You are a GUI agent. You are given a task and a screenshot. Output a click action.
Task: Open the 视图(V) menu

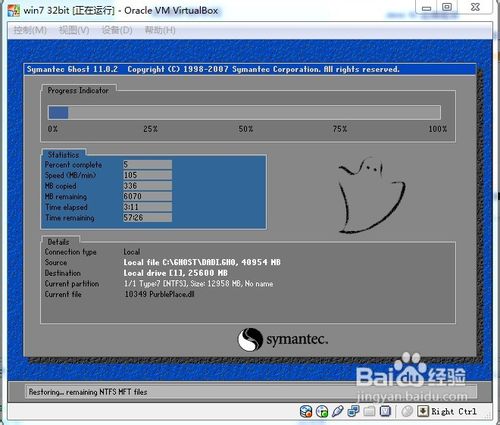(x=74, y=30)
